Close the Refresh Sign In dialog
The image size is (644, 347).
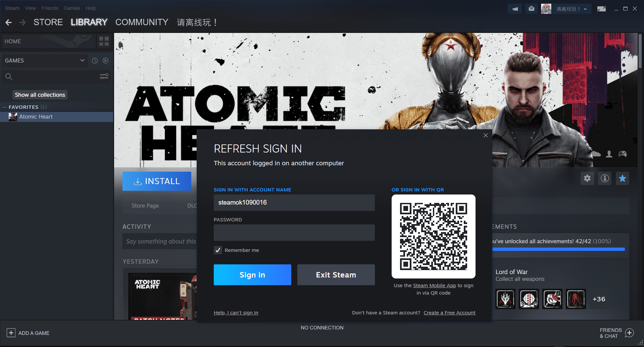point(486,135)
